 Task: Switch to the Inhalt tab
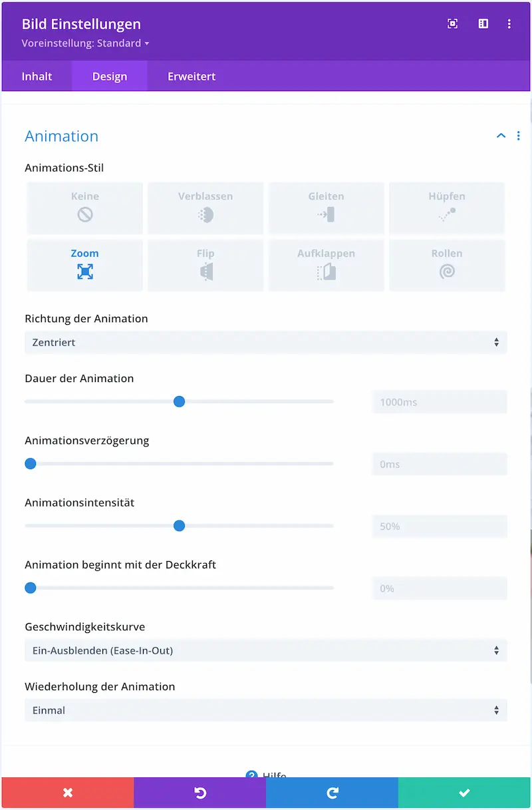(37, 76)
